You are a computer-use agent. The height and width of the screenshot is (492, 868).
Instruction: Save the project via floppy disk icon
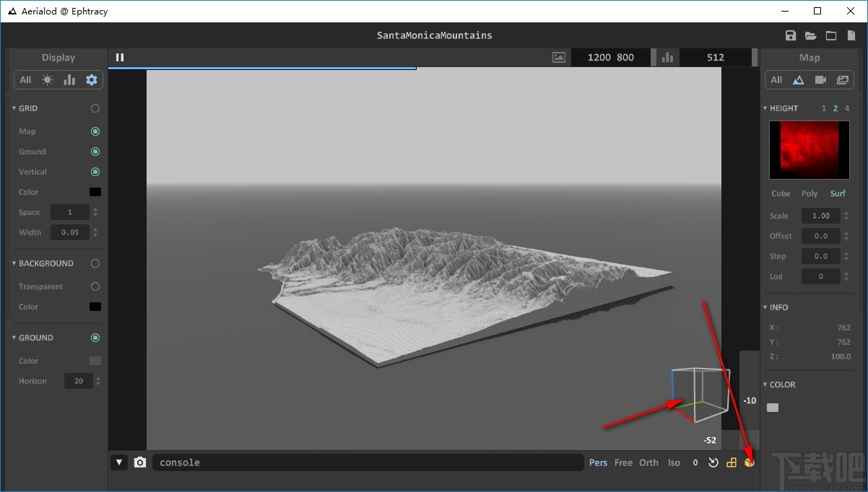coord(791,35)
